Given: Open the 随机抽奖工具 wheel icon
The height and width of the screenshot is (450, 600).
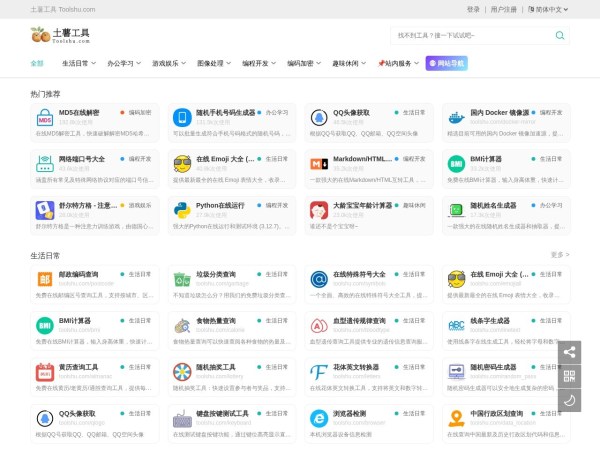Looking at the screenshot, I should click(182, 371).
